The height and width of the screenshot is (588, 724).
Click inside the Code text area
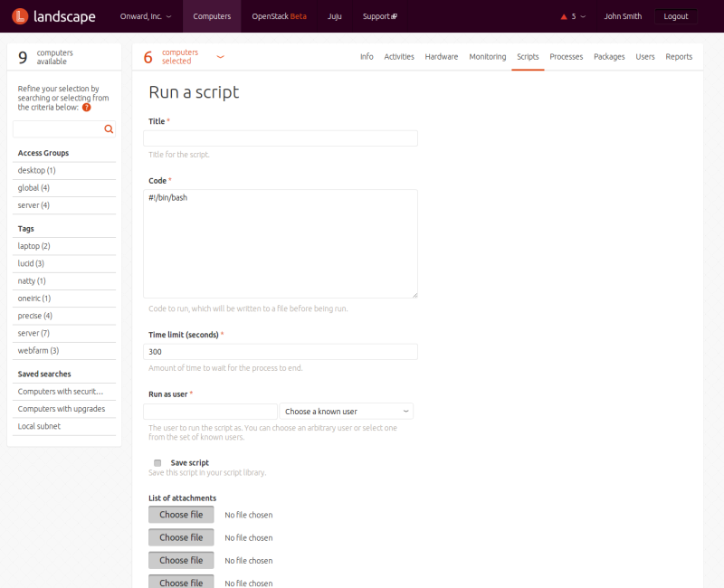[281, 244]
